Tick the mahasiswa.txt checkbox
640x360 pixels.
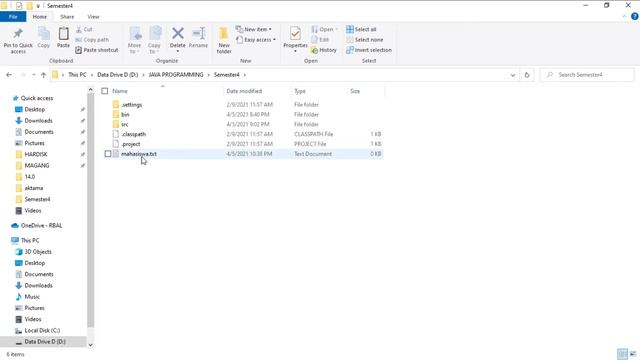click(x=108, y=154)
